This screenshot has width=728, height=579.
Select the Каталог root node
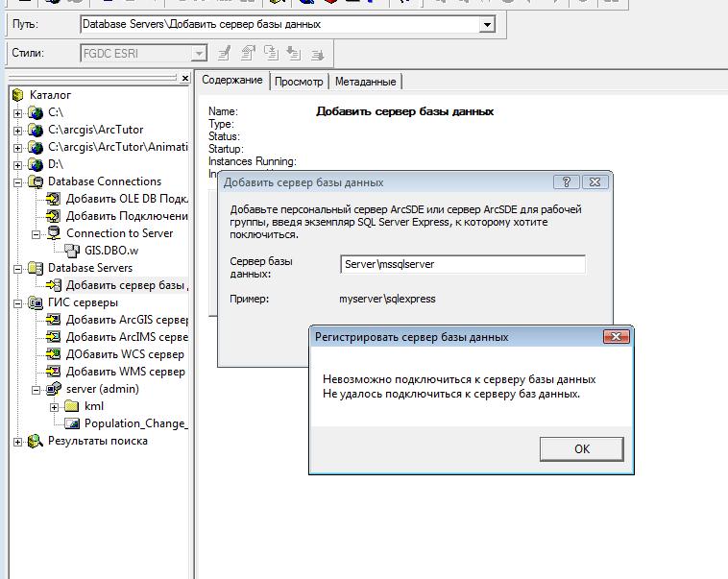pos(50,95)
